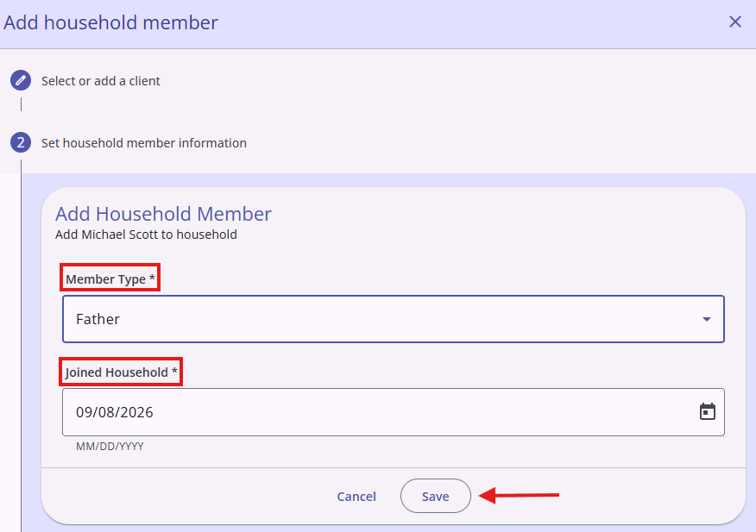This screenshot has height=532, width=756.
Task: Click the 09/08/2026 date value
Action: pos(114,412)
